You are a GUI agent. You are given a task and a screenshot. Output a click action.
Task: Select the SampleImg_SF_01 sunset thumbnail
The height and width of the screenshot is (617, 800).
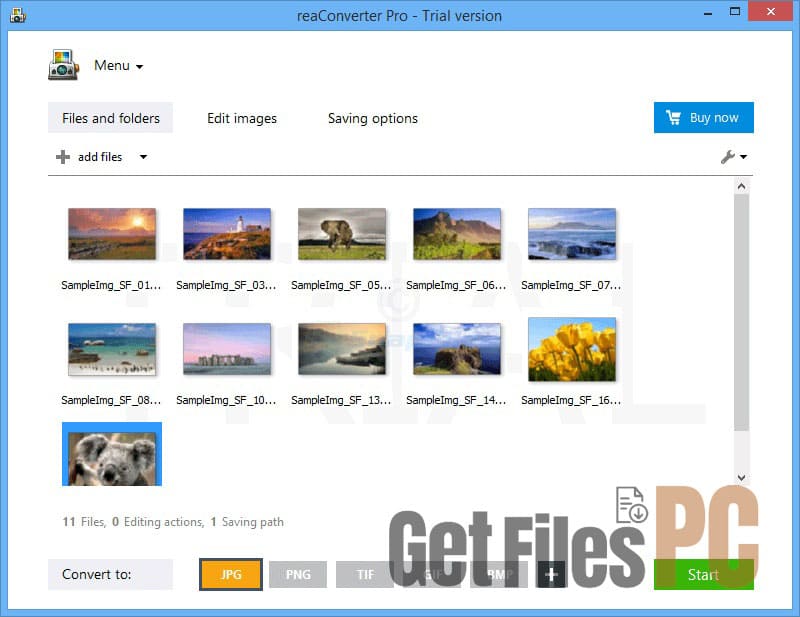112,234
